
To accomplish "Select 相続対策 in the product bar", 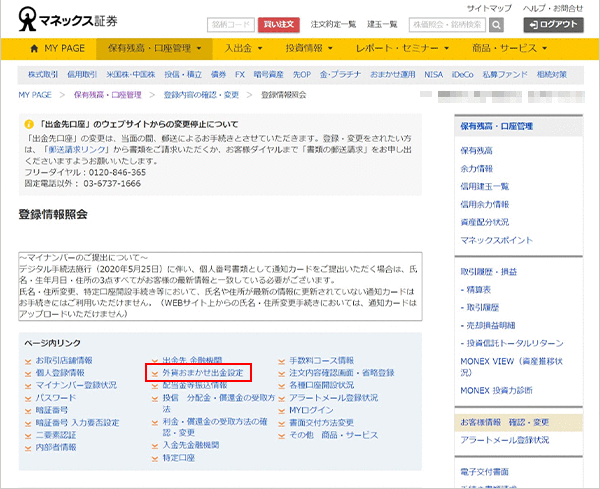I will (551, 75).
